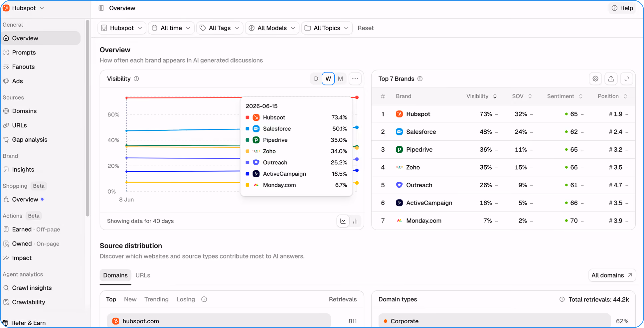Click the Top 7 Brands info icon
Viewport: 644px width, 328px height.
(x=420, y=79)
